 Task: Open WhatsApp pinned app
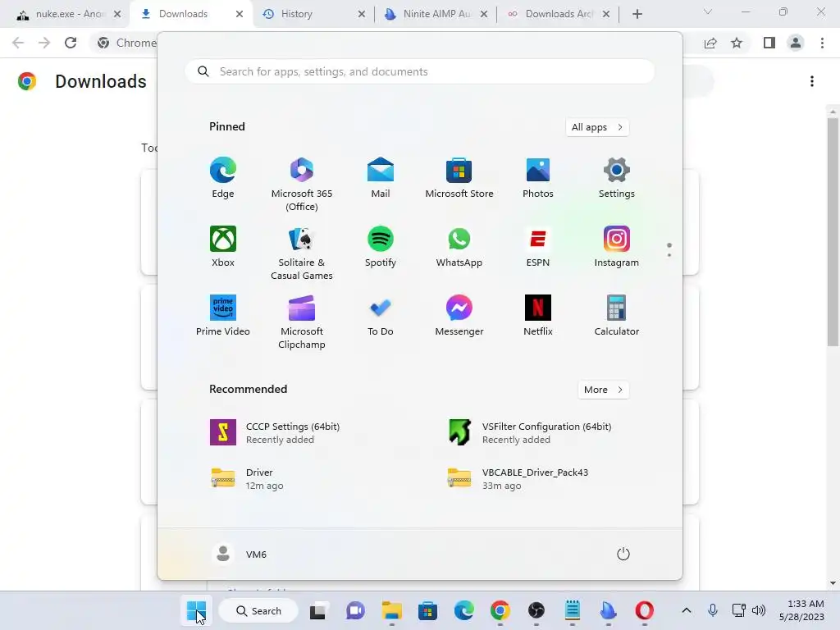point(459,246)
